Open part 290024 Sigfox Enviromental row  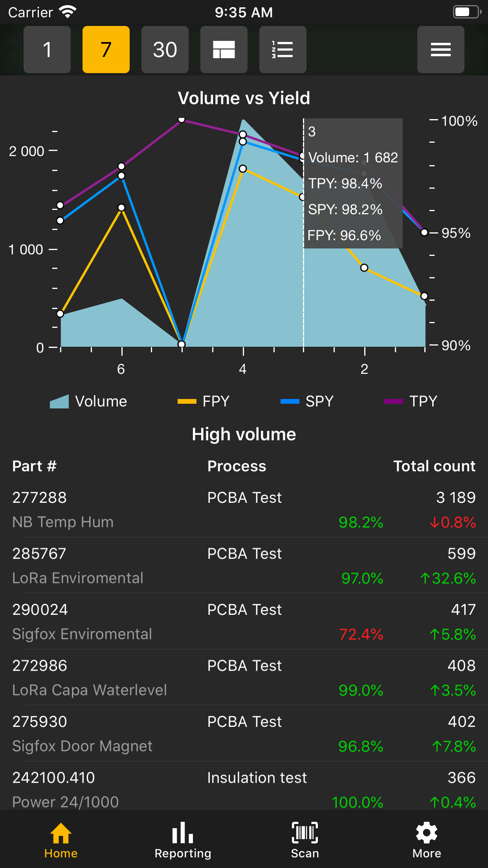244,622
